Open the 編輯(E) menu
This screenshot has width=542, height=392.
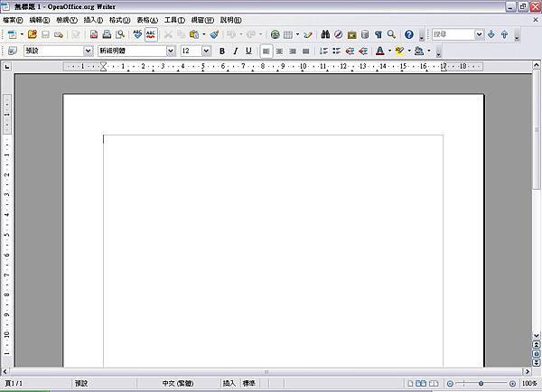point(40,20)
